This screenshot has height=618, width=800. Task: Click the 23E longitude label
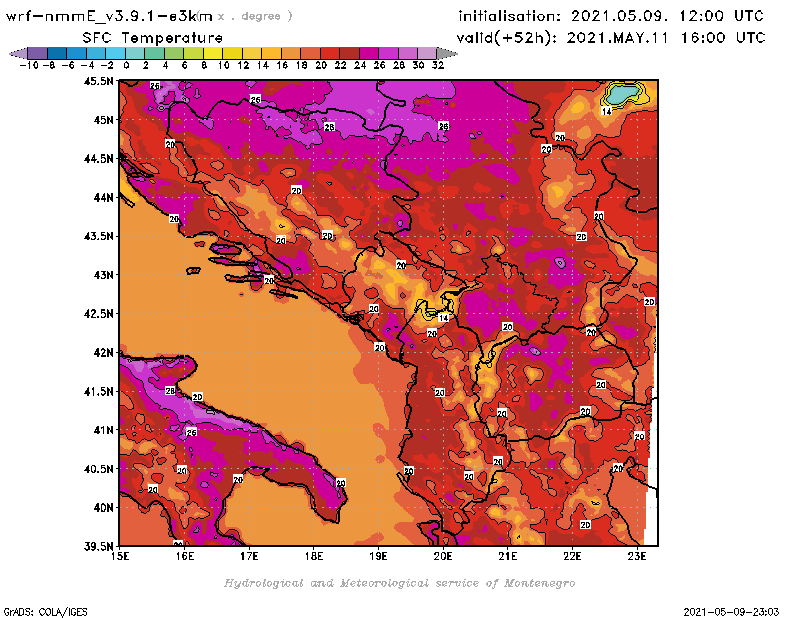pos(637,556)
